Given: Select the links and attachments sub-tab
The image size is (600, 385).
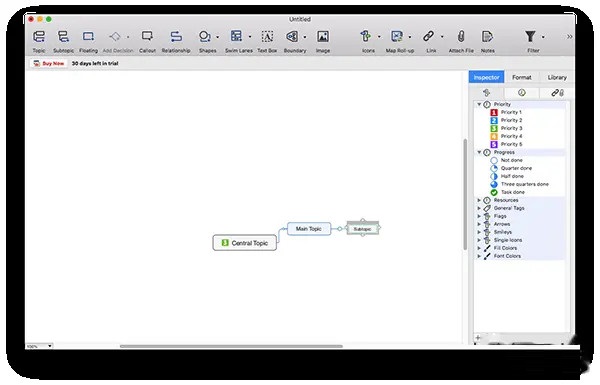Looking at the screenshot, I should (557, 93).
